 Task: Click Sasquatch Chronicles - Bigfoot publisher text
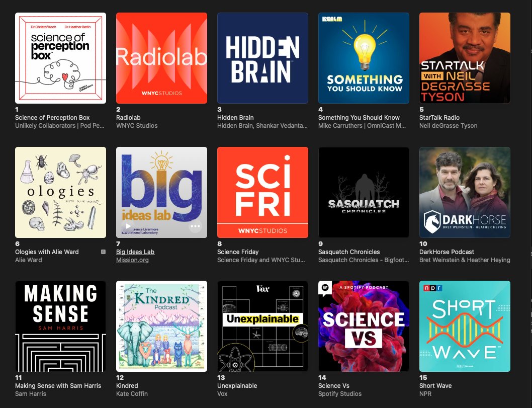pos(364,260)
